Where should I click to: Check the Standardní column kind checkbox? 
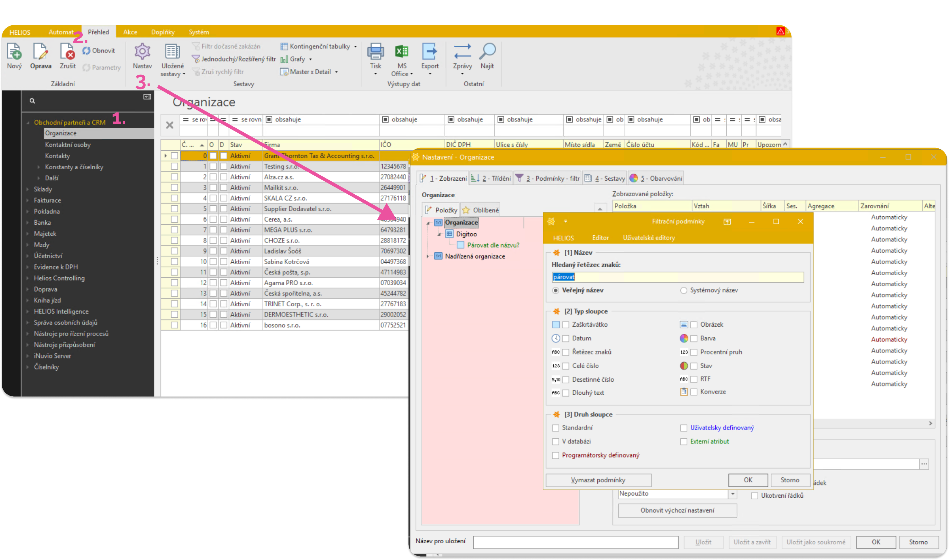click(555, 428)
